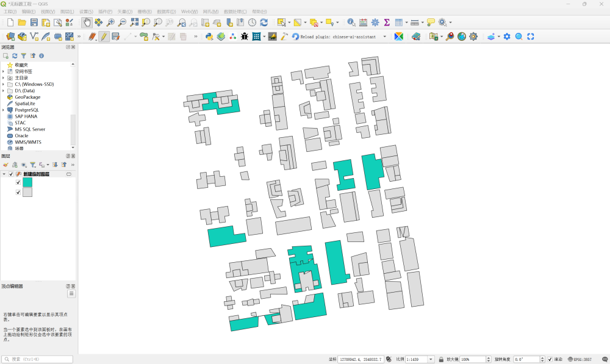Viewport: 610px width, 364px height.
Task: Click the Statistical Summary sigma icon
Action: (387, 23)
